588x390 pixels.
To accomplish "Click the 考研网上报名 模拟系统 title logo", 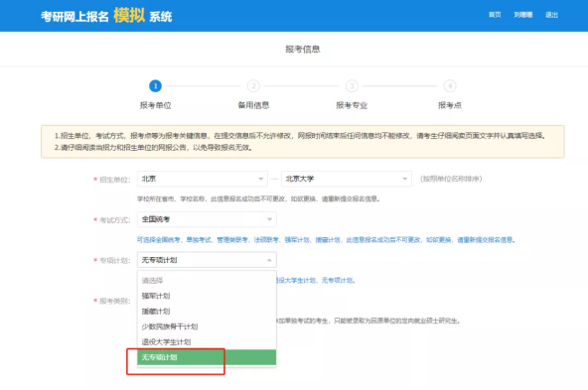I will [106, 16].
